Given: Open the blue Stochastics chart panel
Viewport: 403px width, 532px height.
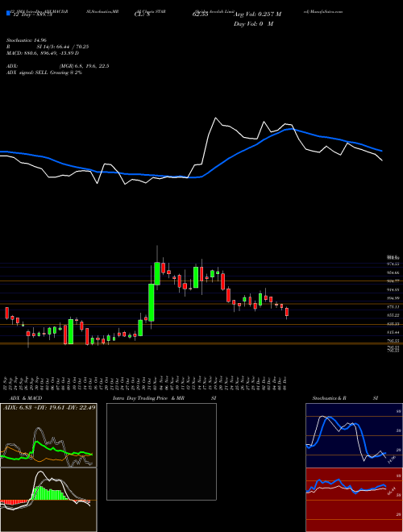Looking at the screenshot, I should click(354, 435).
